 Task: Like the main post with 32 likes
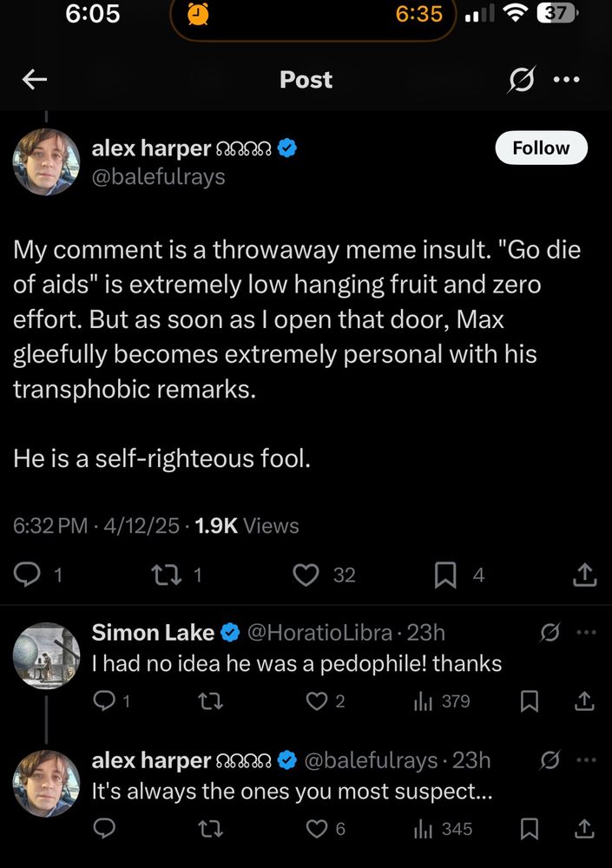[x=306, y=575]
